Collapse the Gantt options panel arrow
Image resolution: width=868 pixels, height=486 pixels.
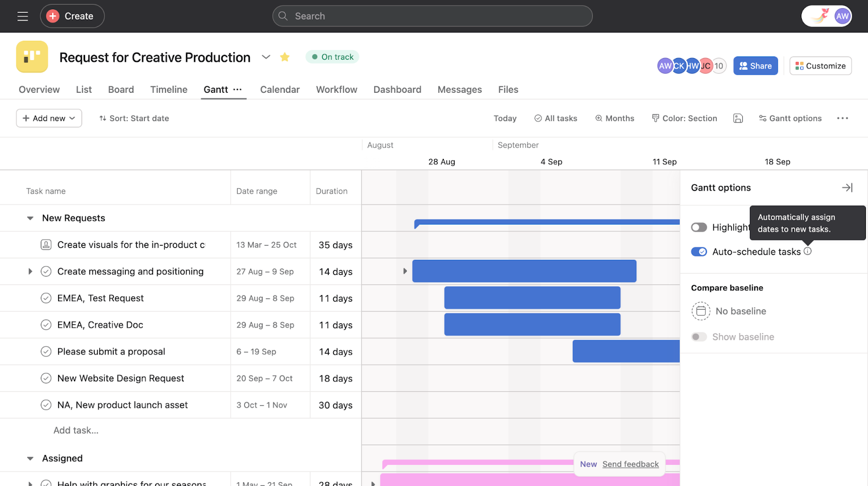[x=847, y=188]
